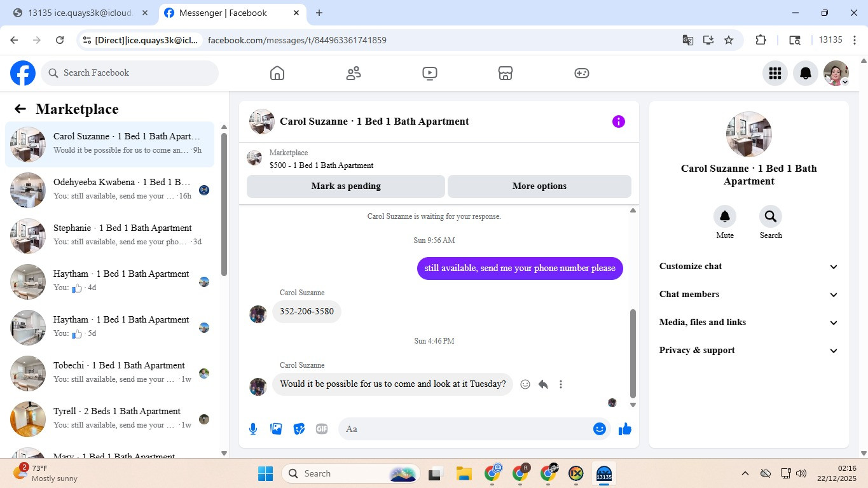This screenshot has height=488, width=868.
Task: Attach a photo file icon
Action: tap(276, 429)
